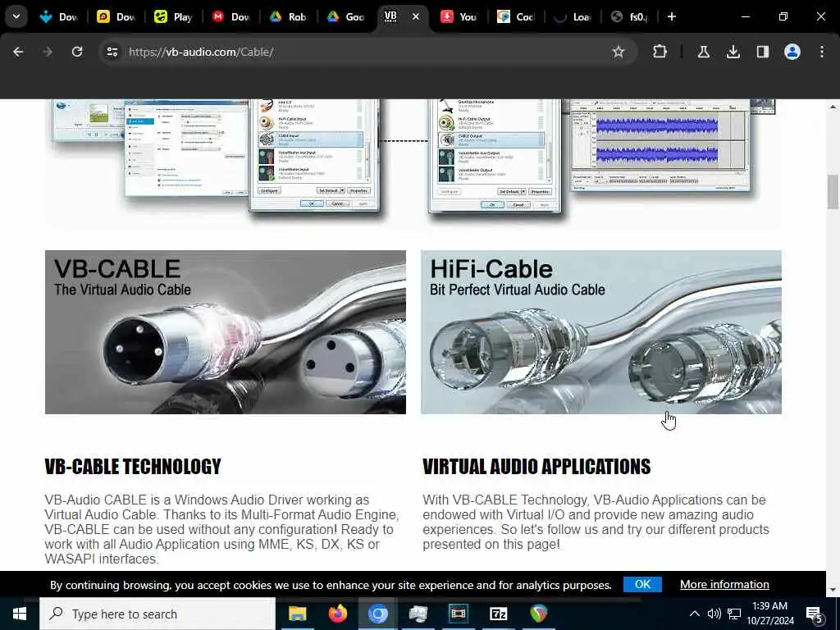This screenshot has width=840, height=630.
Task: Click the forward navigation arrow
Action: [x=47, y=52]
